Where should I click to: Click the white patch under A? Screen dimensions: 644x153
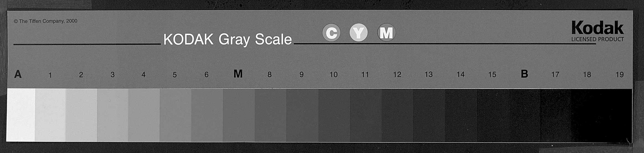click(x=21, y=115)
